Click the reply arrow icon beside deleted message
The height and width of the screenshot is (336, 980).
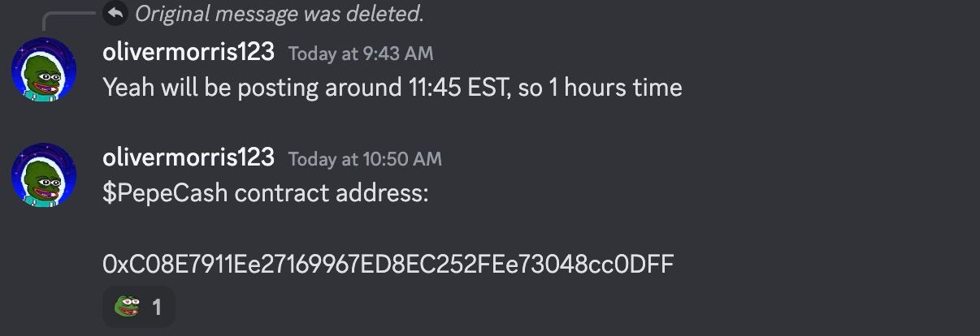click(x=115, y=13)
